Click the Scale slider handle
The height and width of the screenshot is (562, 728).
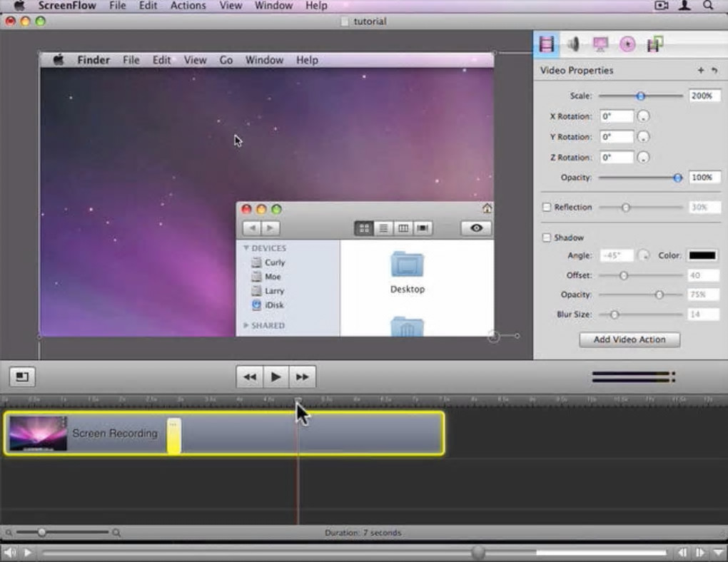(641, 96)
